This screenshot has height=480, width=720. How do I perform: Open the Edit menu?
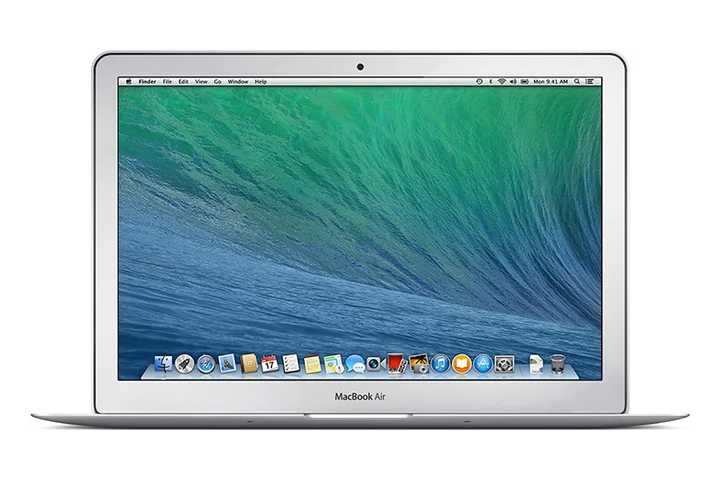point(183,81)
